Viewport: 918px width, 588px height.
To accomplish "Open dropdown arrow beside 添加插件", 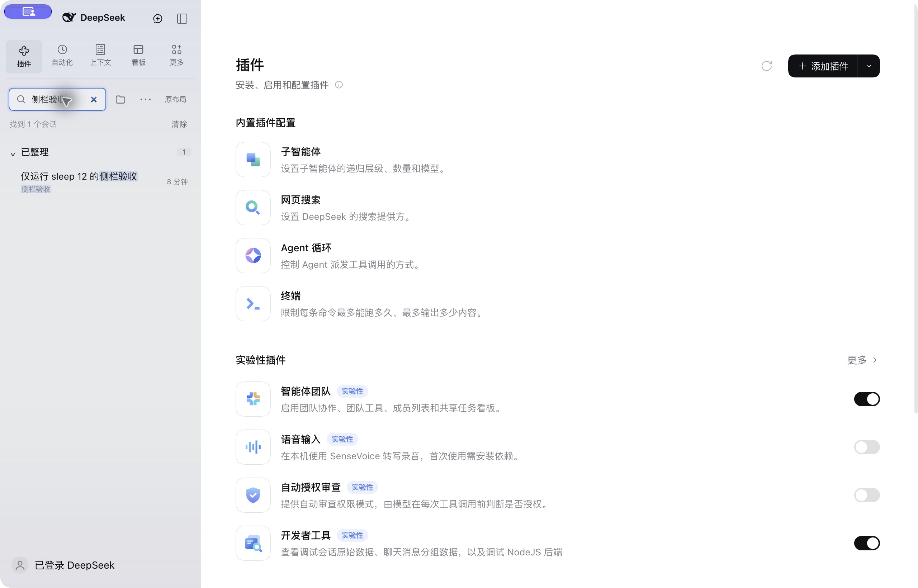I will point(869,66).
